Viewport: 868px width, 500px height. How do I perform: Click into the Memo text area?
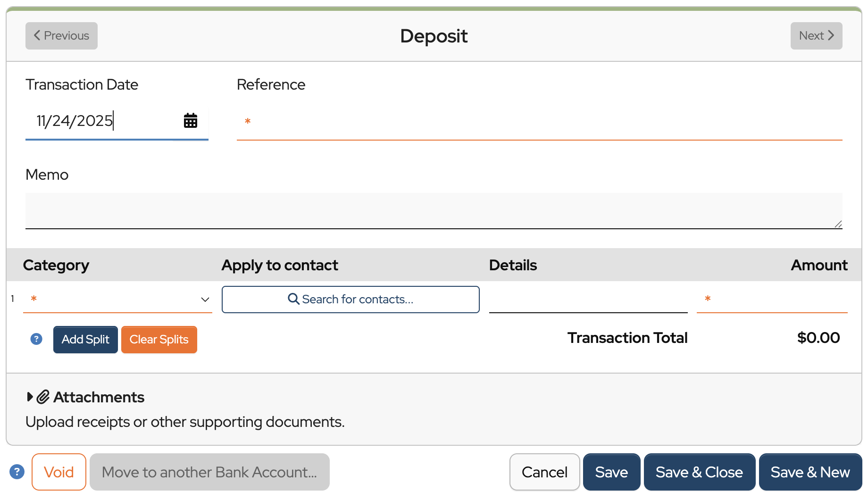[434, 210]
